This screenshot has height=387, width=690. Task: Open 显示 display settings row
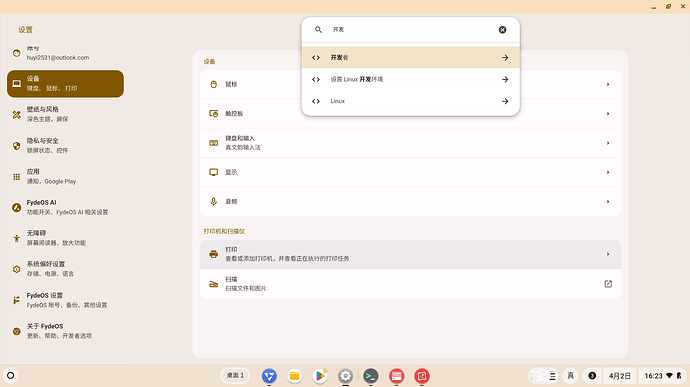(410, 172)
